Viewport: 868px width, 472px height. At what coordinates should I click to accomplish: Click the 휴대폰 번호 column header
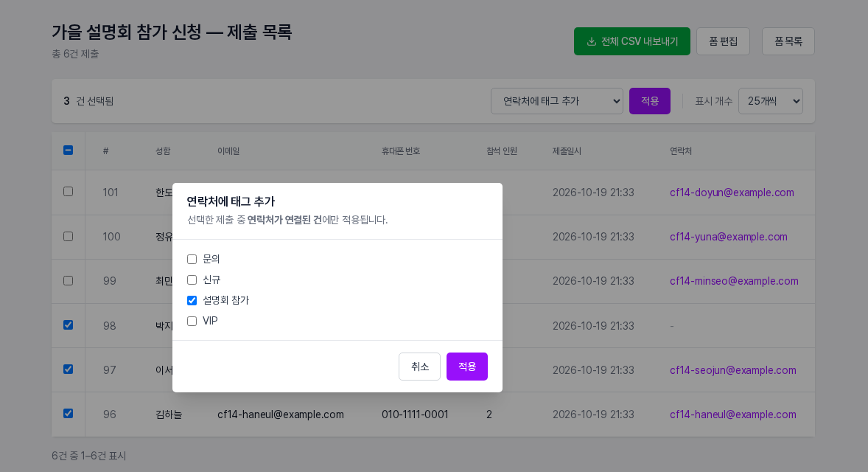401,151
